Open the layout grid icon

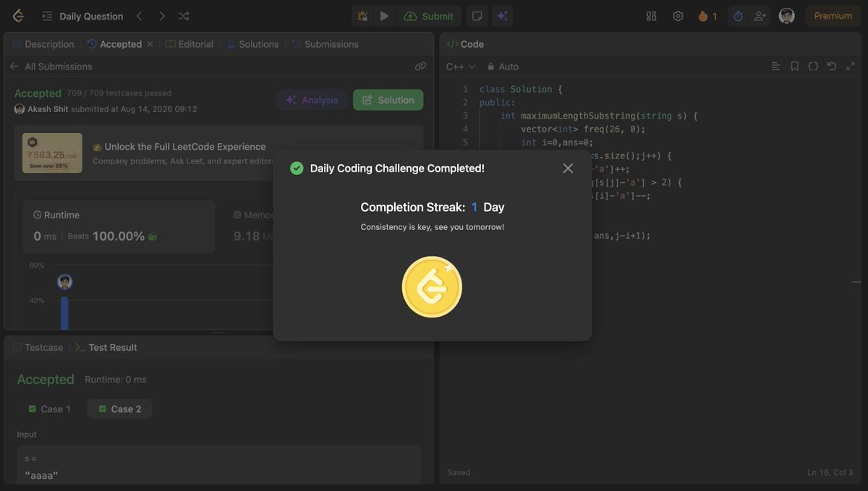click(651, 16)
